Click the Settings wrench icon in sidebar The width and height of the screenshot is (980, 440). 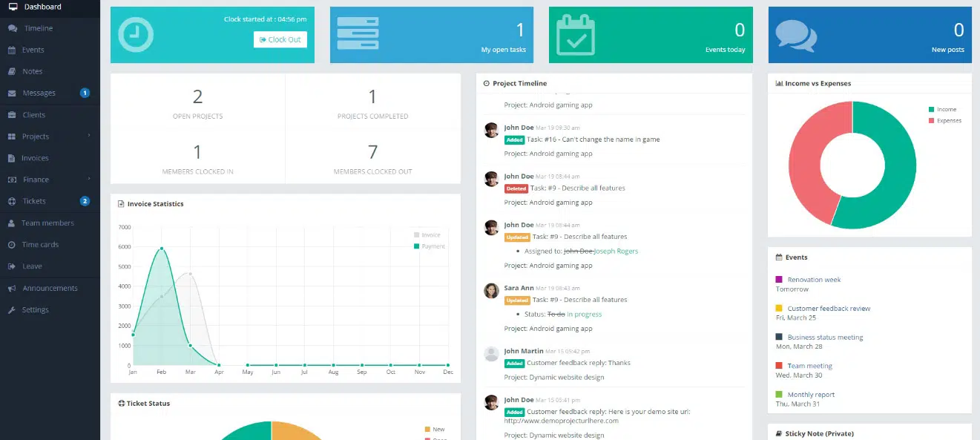click(x=13, y=309)
